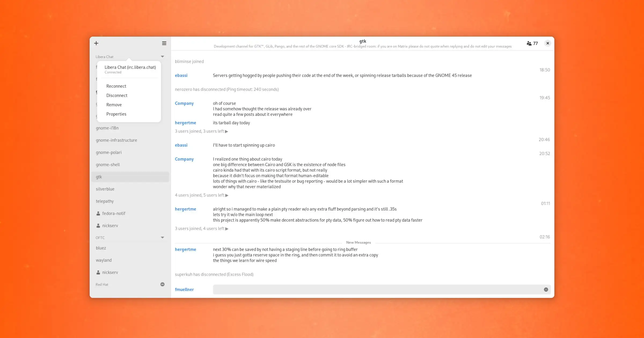
Task: Click ebassi nickname on cairo message
Action: click(181, 145)
